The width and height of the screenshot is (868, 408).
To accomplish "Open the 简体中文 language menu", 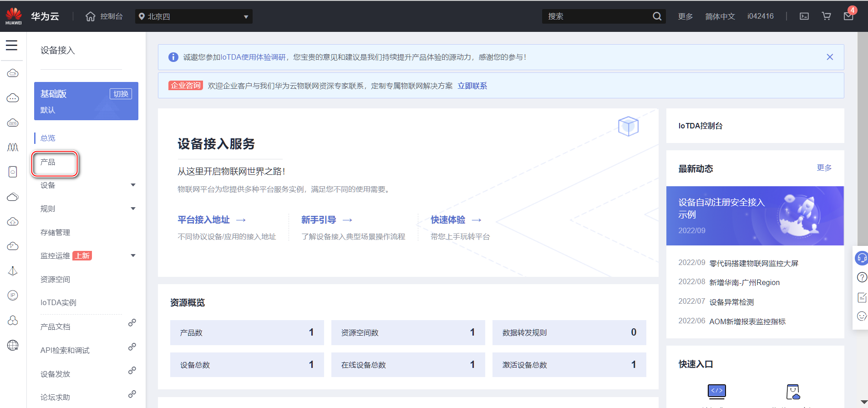I will [x=720, y=16].
